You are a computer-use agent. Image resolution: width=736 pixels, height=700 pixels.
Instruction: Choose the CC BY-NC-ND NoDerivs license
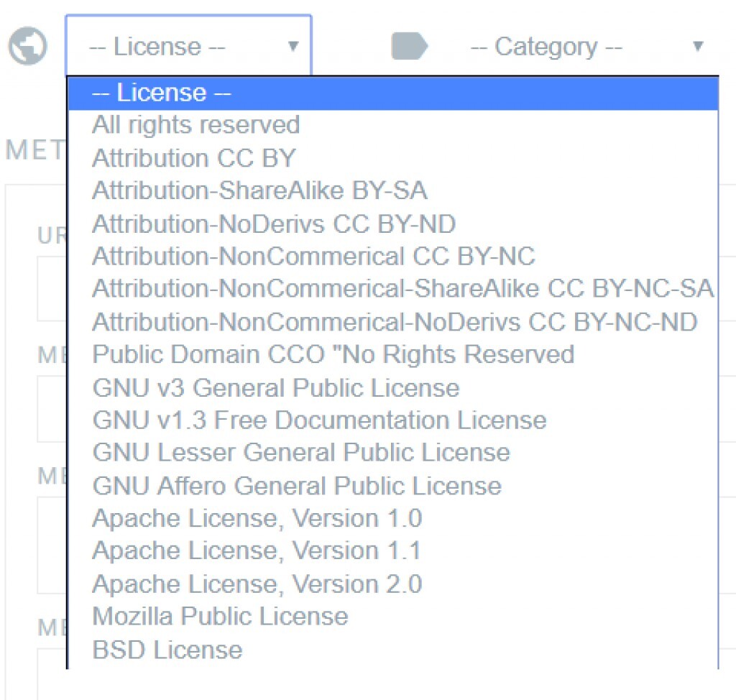(x=395, y=321)
